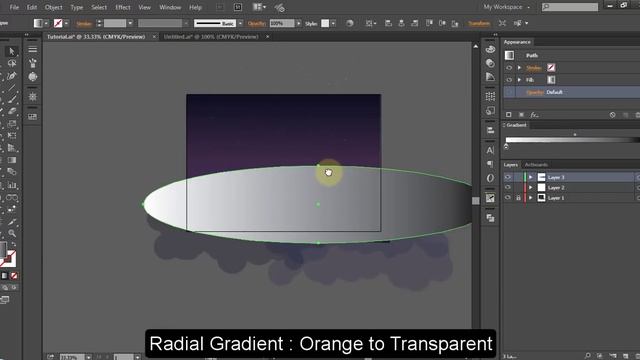Click the Stroke None swatch in Appearance
This screenshot has height=360, width=640.
(551, 68)
